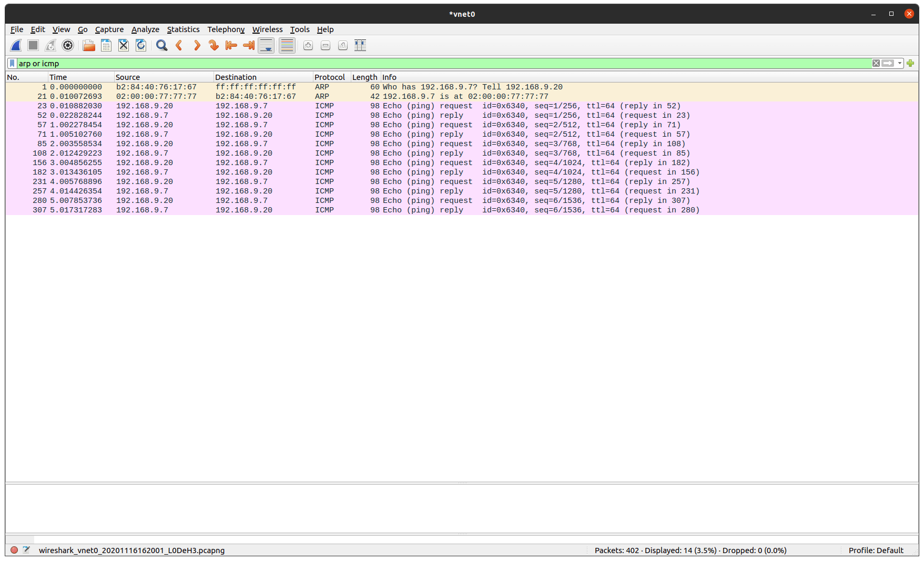Open the Statistics menu
Viewport: 924px width, 561px height.
click(x=183, y=29)
